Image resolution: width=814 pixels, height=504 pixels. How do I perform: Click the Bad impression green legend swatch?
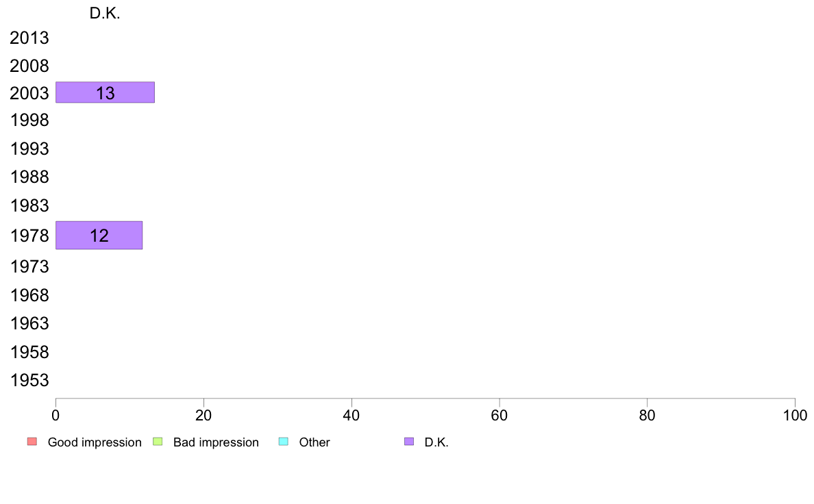(158, 442)
